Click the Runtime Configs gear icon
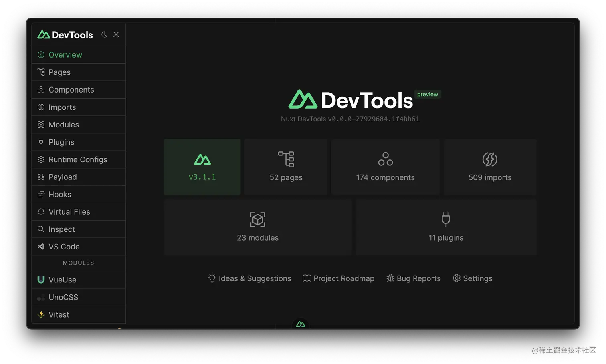Screen dimensions: 606x364 (x=41, y=159)
